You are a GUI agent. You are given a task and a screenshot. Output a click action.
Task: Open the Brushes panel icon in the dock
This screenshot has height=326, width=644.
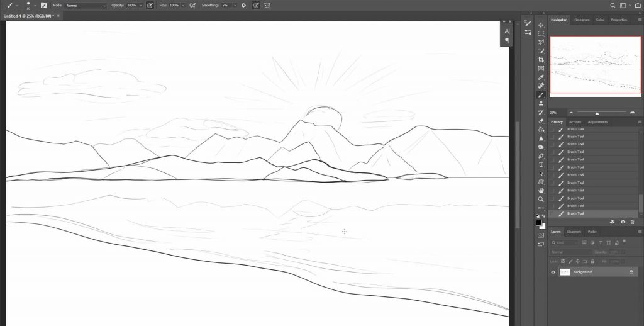(x=528, y=23)
